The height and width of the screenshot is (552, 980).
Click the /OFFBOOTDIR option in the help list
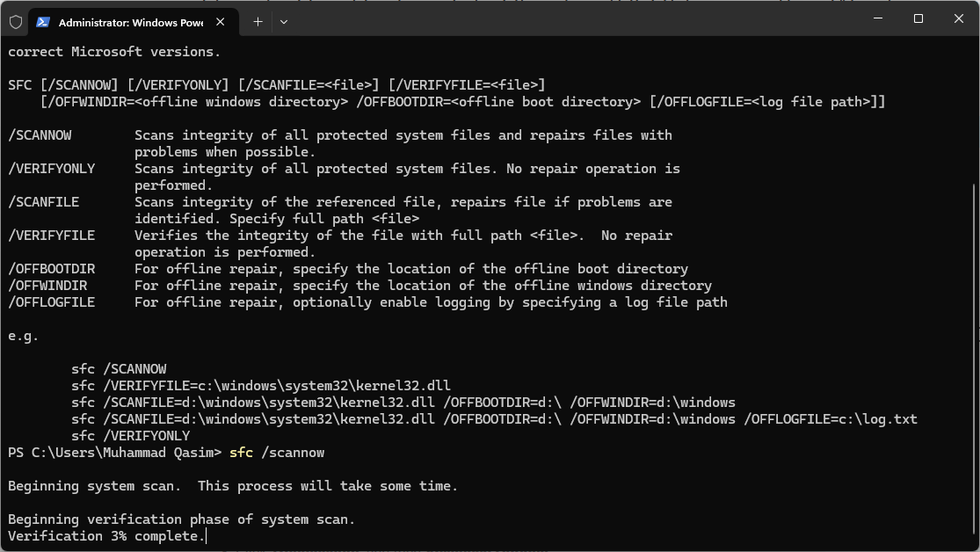(x=51, y=269)
